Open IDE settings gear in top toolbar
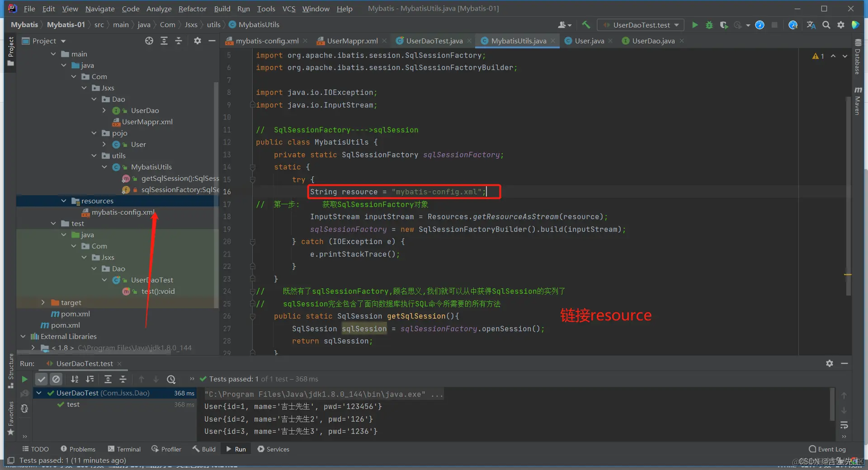The image size is (868, 470). click(841, 25)
